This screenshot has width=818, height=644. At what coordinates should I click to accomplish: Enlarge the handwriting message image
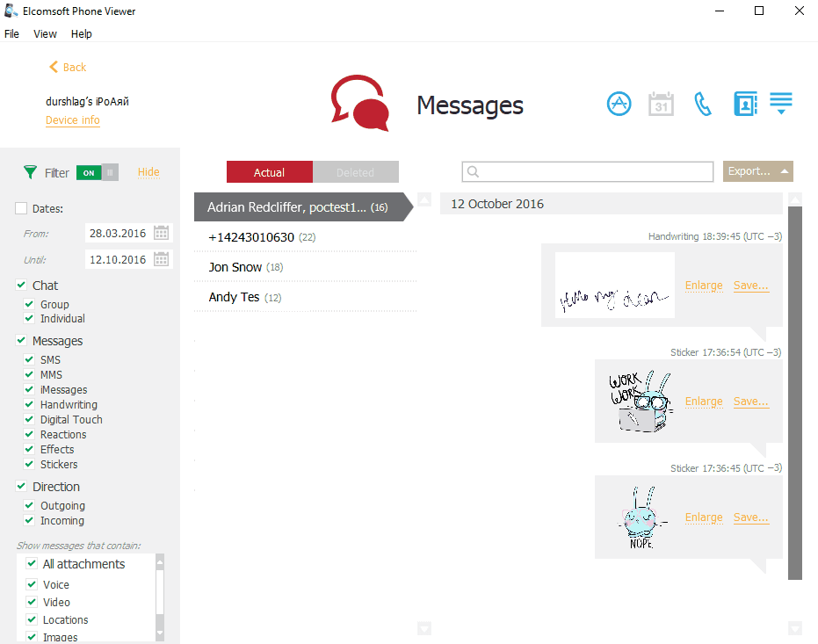click(x=704, y=286)
